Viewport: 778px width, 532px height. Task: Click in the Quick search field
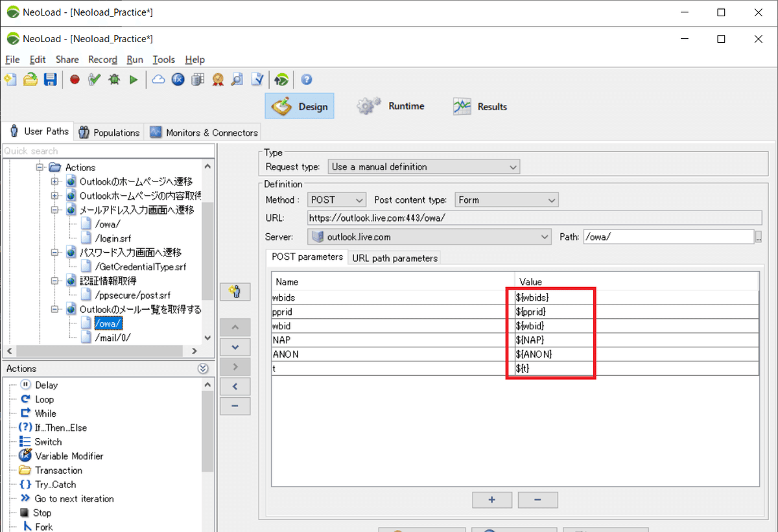coord(108,150)
